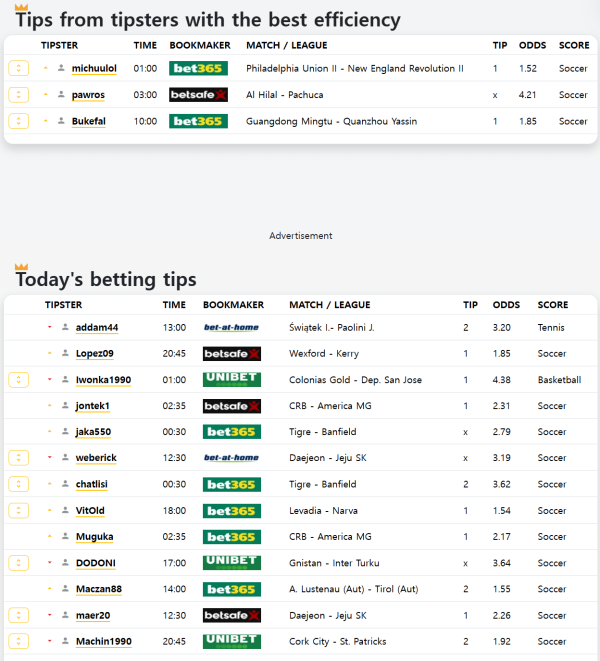Click the user avatar icon beside Lopez09
Screen dimensions: 600x661
(x=65, y=354)
